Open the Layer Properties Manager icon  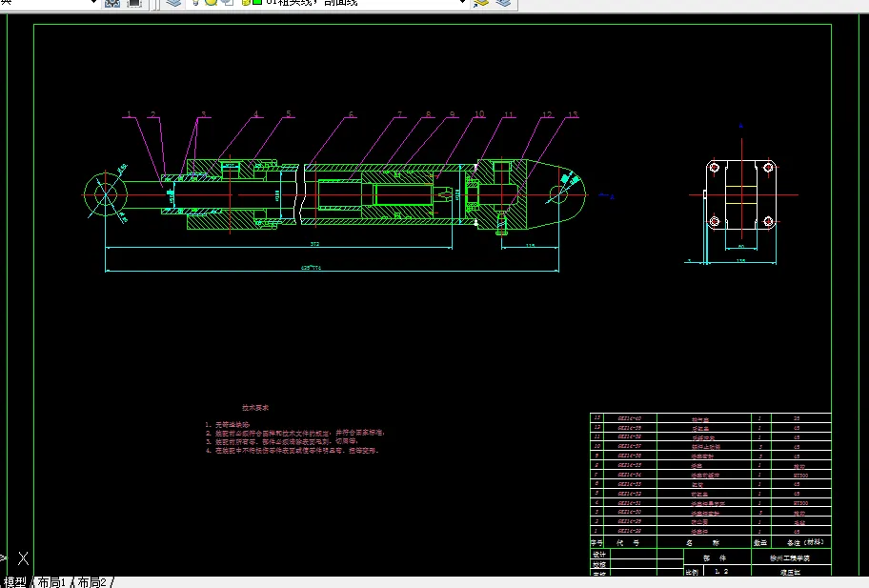point(172,3)
